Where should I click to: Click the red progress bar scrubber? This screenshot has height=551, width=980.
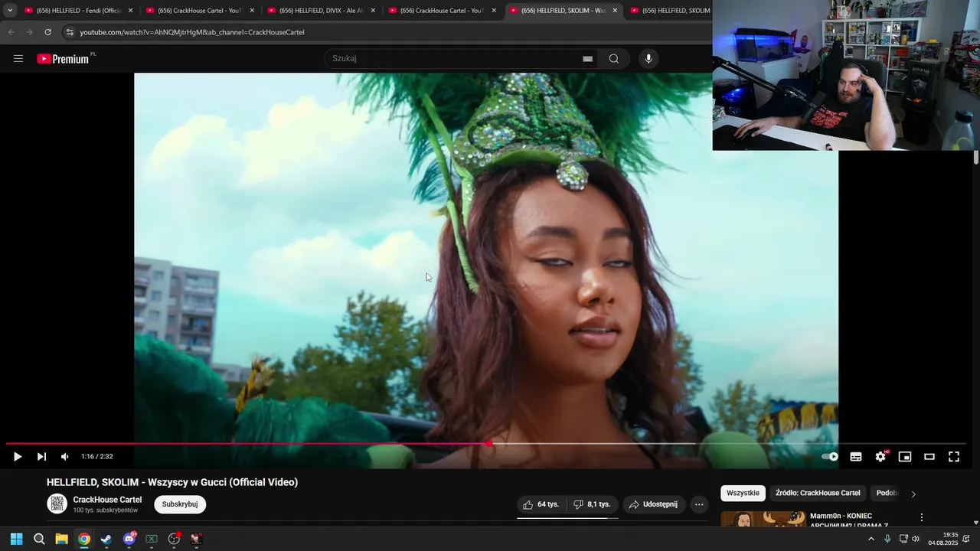[489, 444]
